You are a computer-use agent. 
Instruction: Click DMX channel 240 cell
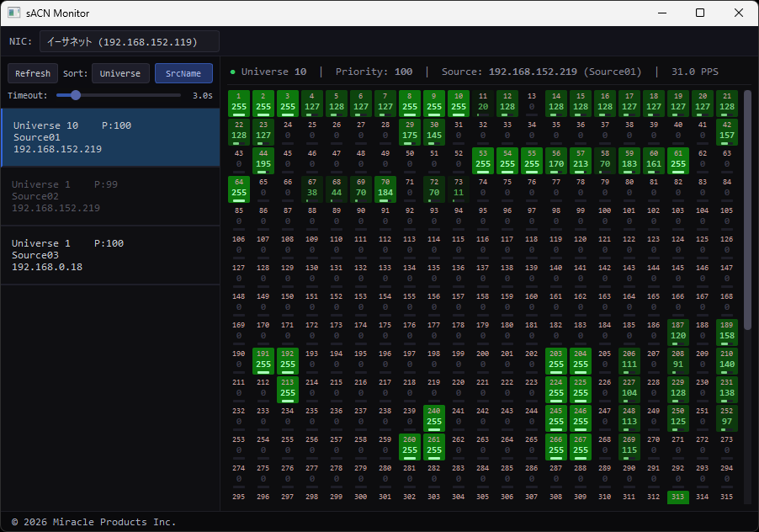coord(434,418)
